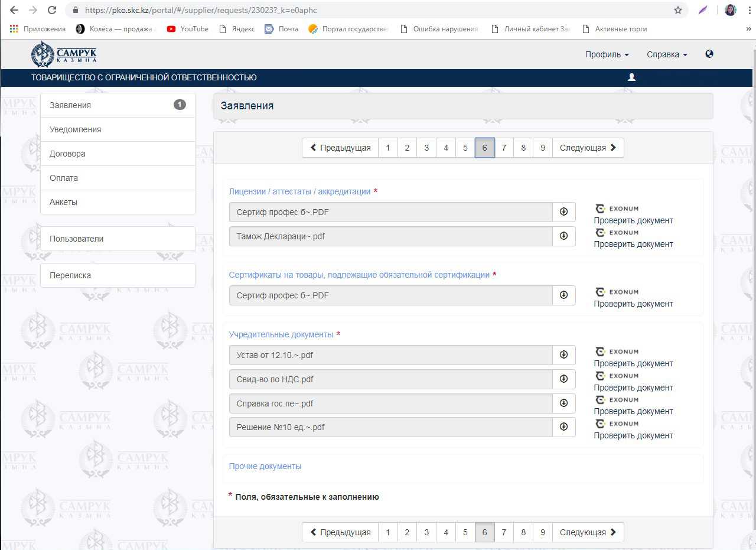Viewport: 756px width, 550px height.
Task: Download the Устав от 12.10 pdf file
Action: pos(563,355)
